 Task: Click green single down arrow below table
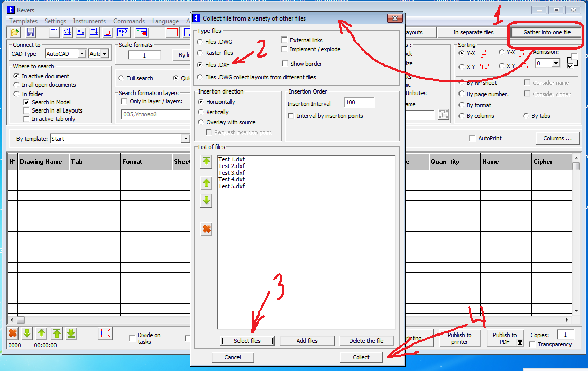point(27,333)
